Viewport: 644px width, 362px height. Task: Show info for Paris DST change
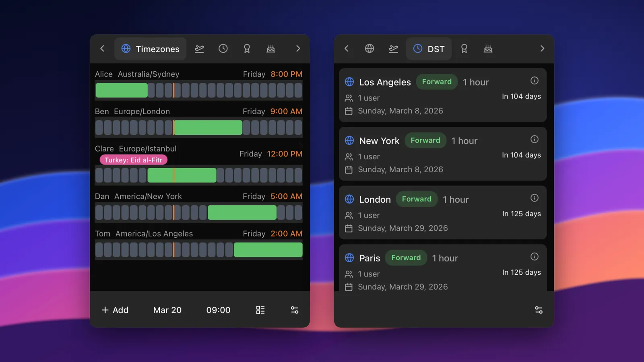(535, 257)
